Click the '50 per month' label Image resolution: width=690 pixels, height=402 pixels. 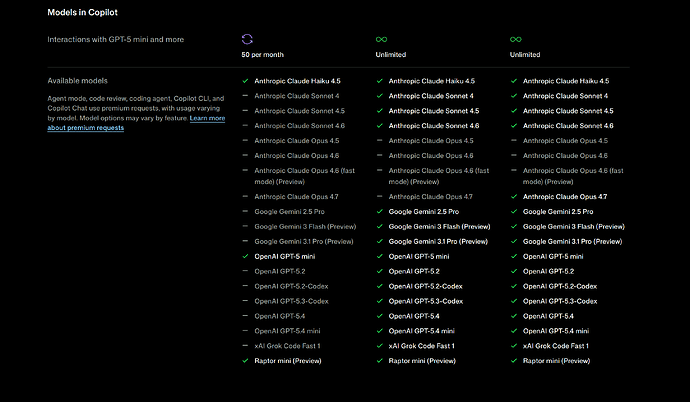pos(262,55)
